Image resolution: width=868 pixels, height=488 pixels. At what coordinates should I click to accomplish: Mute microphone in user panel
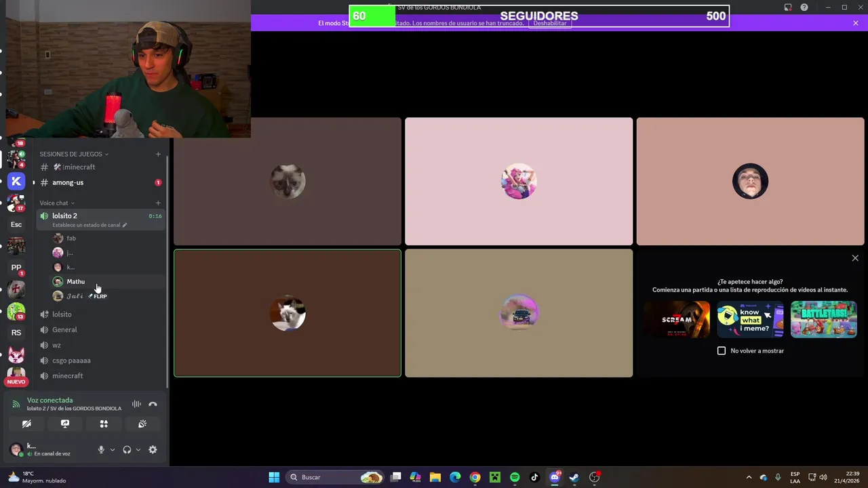(101, 449)
